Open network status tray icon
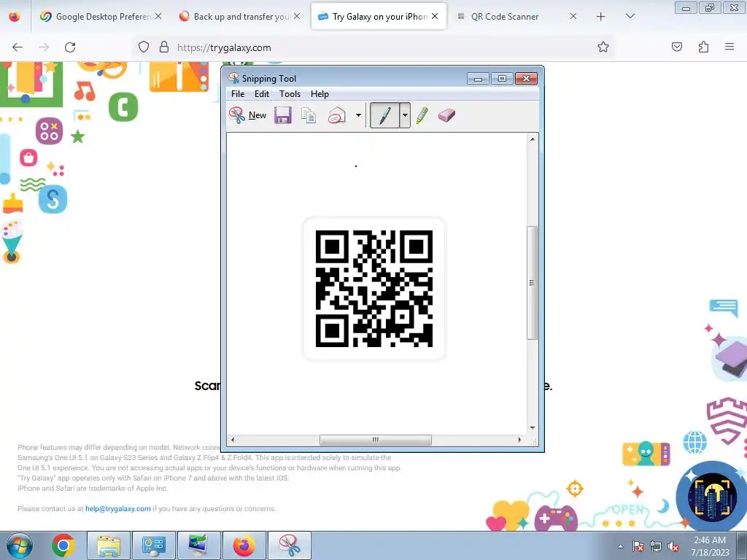747x560 pixels. (x=656, y=546)
